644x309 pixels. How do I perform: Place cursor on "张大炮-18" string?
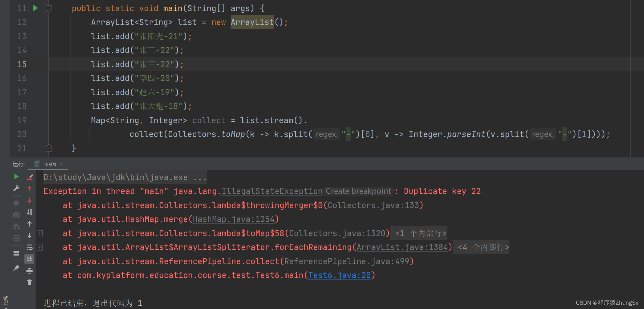tap(159, 106)
